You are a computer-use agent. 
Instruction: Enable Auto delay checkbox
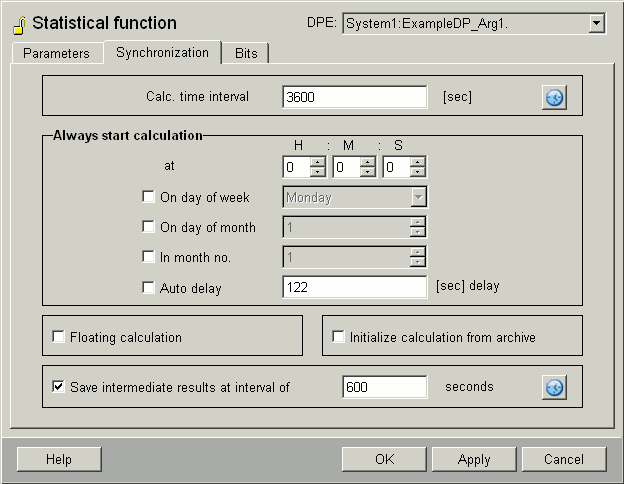tap(149, 288)
